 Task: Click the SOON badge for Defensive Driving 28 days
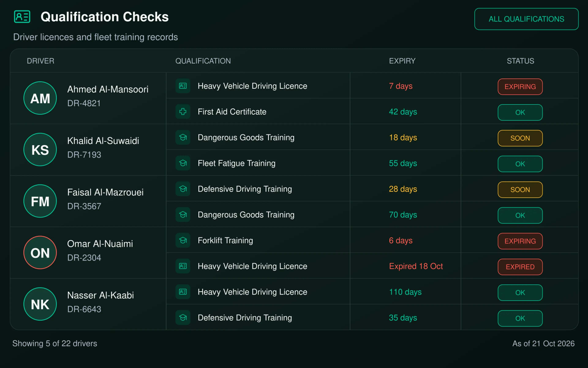[520, 190]
